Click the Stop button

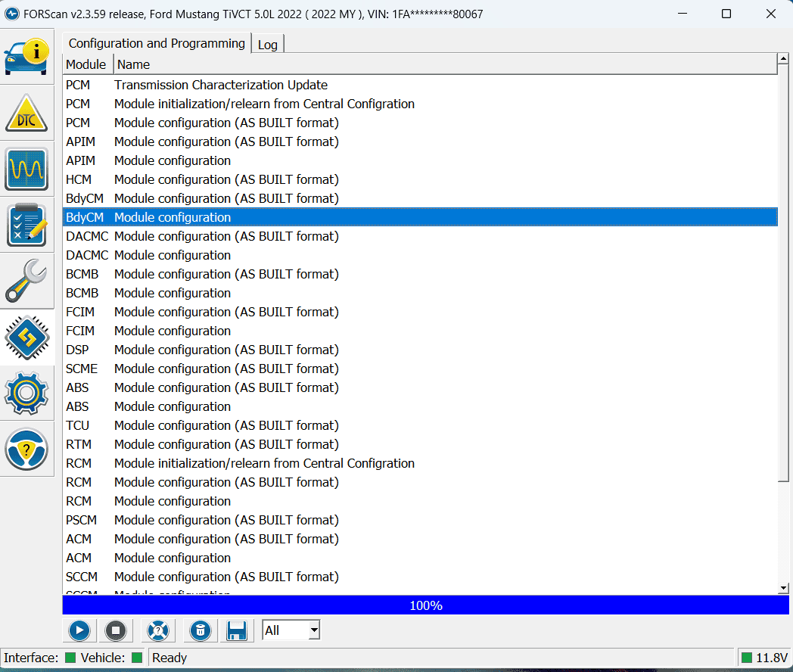pos(116,630)
